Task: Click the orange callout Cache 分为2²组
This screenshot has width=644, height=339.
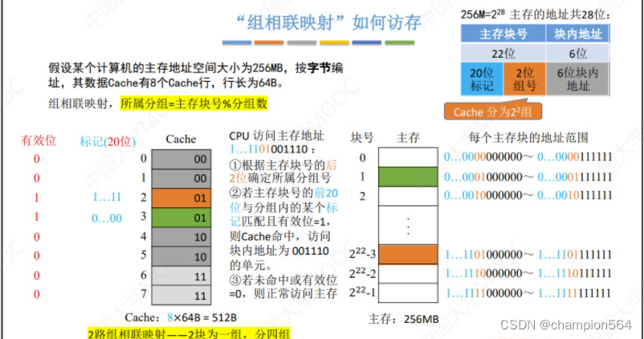Action: pos(493,112)
